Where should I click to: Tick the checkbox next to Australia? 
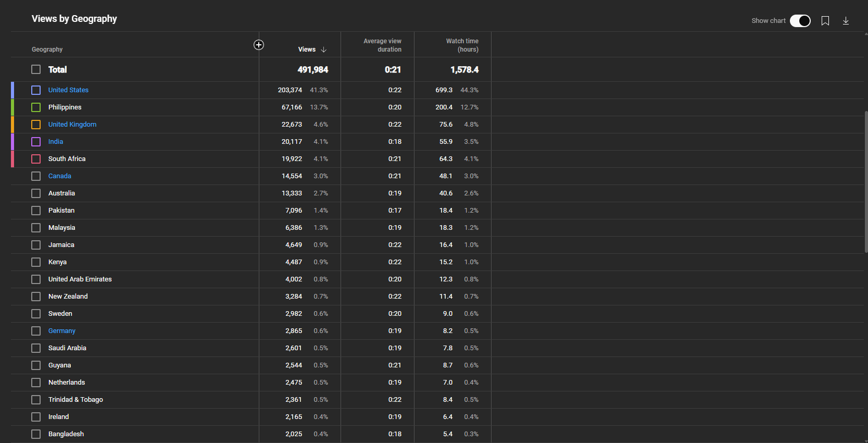36,193
